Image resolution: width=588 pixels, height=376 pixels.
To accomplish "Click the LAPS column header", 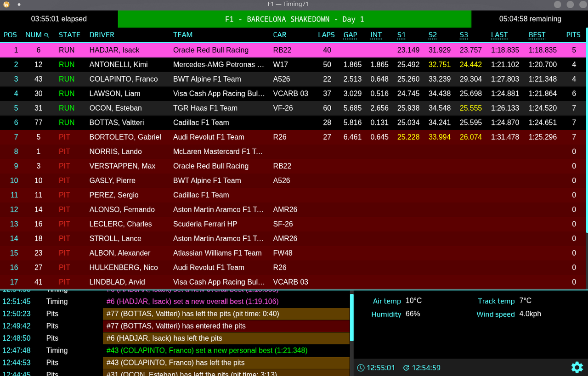I will 327,35.
